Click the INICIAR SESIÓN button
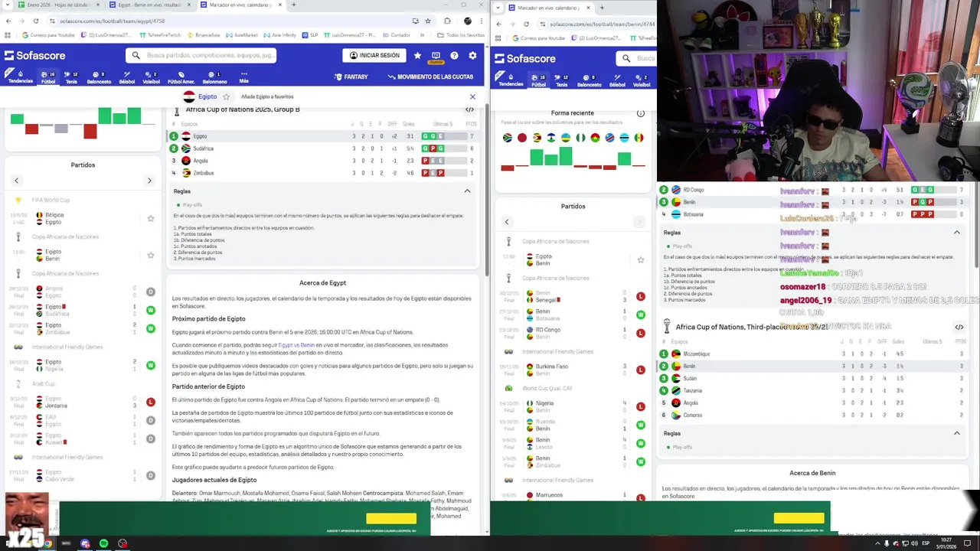Viewport: 980px width, 551px height. 374,55
